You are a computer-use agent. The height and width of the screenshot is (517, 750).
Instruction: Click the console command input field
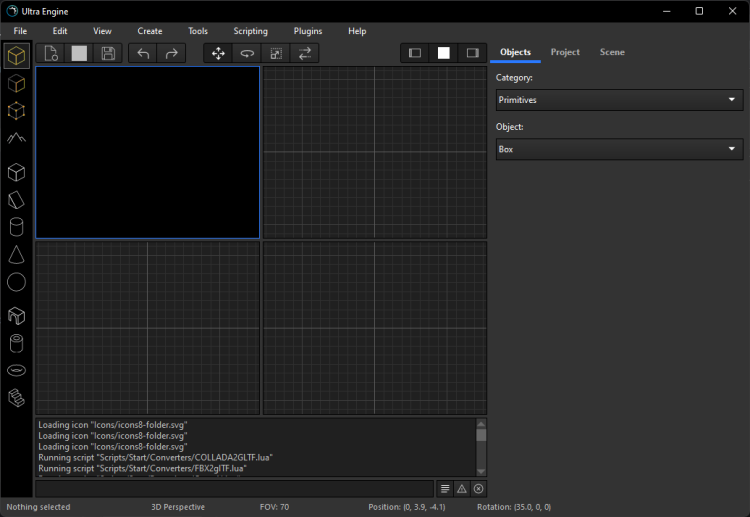click(x=235, y=488)
